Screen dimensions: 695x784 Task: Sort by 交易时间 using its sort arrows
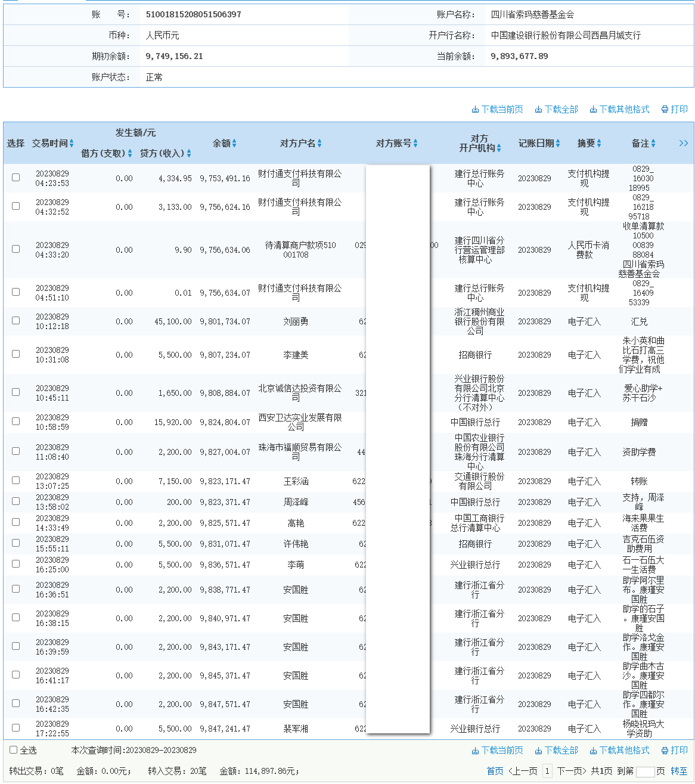72,143
